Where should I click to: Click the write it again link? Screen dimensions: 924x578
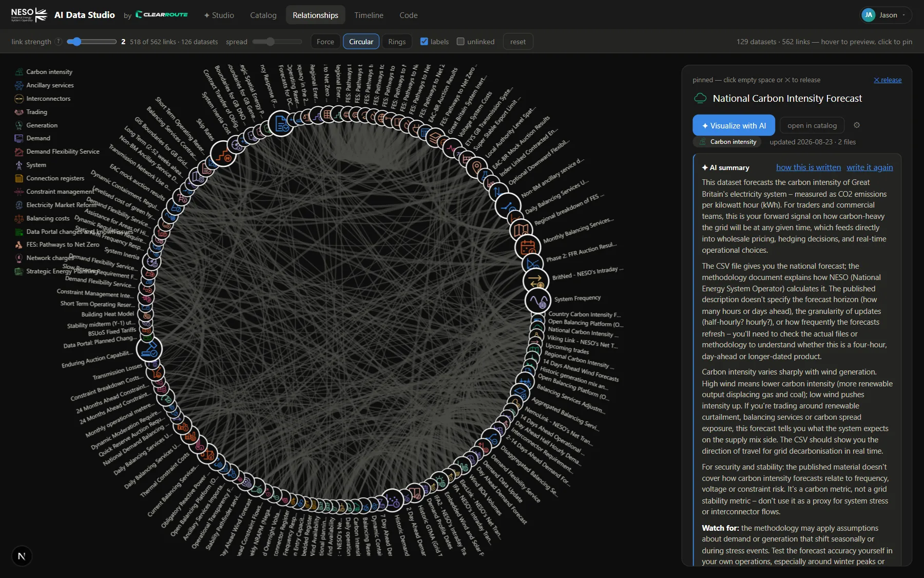870,167
